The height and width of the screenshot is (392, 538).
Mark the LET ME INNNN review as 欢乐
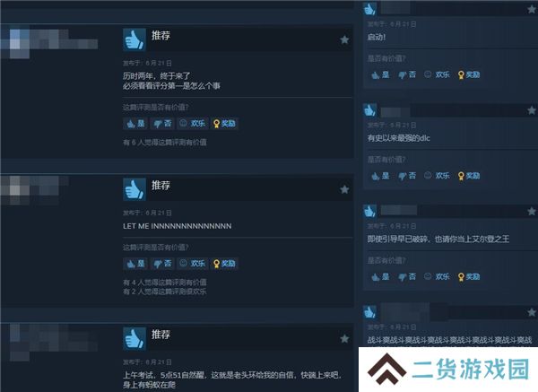coord(193,264)
